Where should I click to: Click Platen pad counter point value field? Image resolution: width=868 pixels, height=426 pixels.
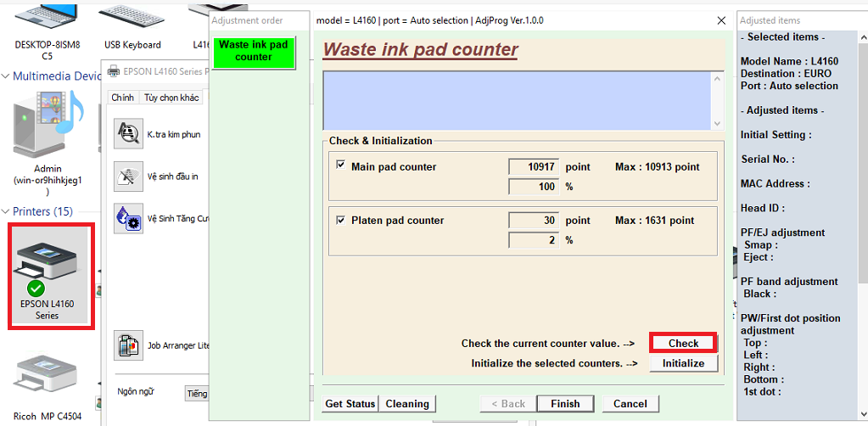534,221
